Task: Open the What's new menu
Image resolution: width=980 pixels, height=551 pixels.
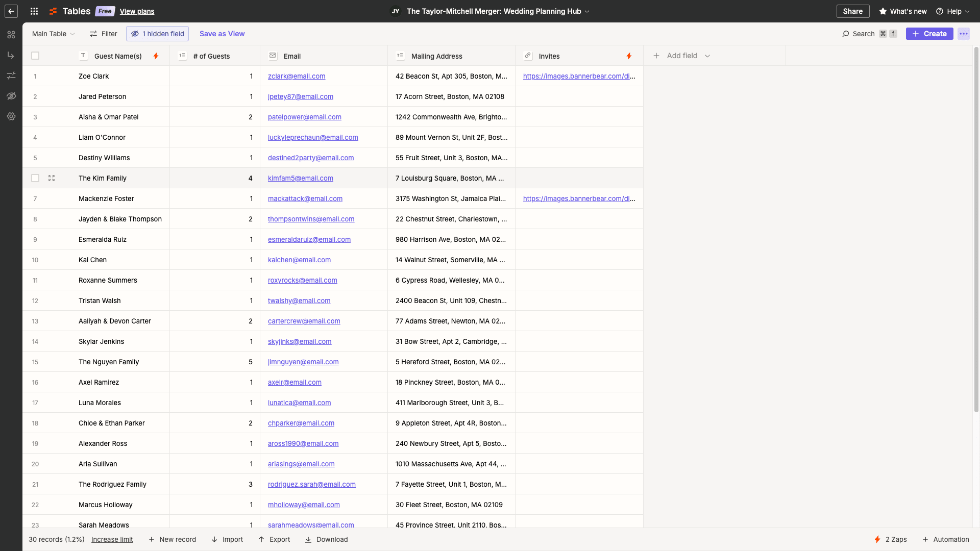Action: coord(902,11)
